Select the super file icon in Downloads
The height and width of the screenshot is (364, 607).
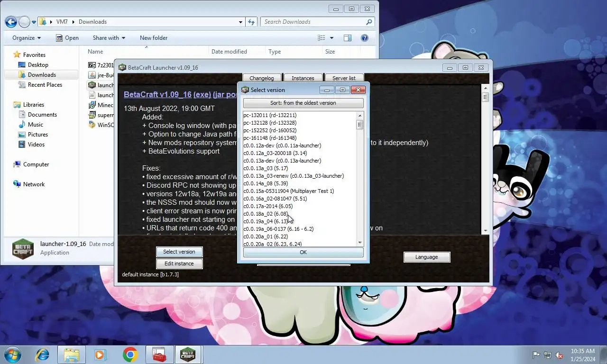[92, 115]
